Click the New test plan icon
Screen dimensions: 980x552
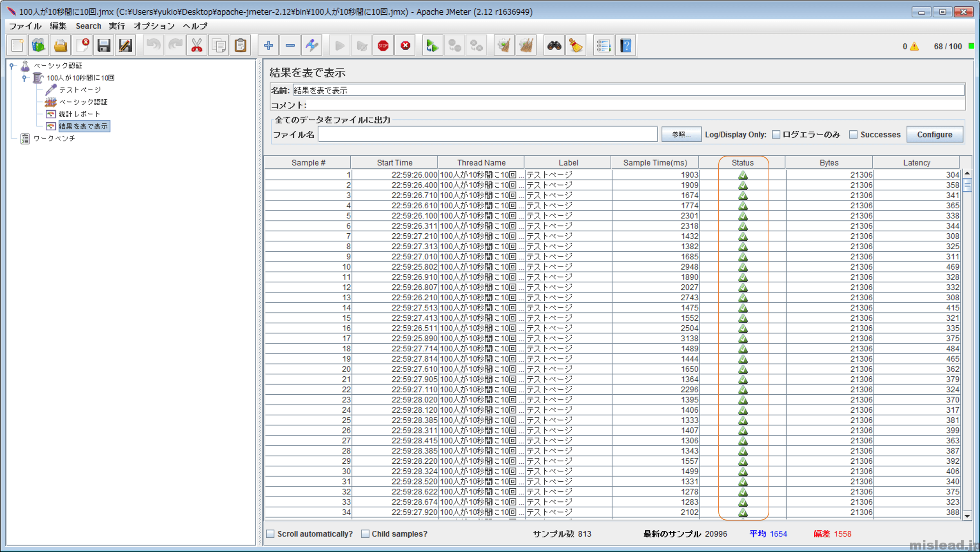coord(17,45)
